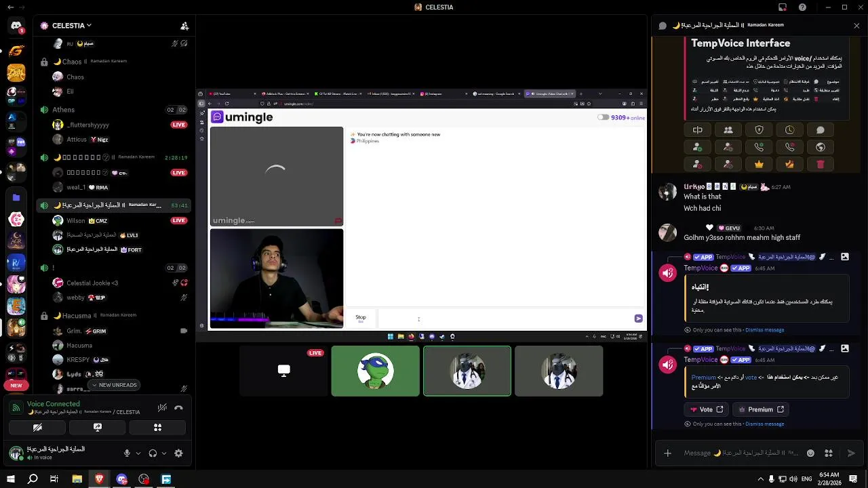Jump to NEW UNREADS pill
868x488 pixels.
pos(113,385)
